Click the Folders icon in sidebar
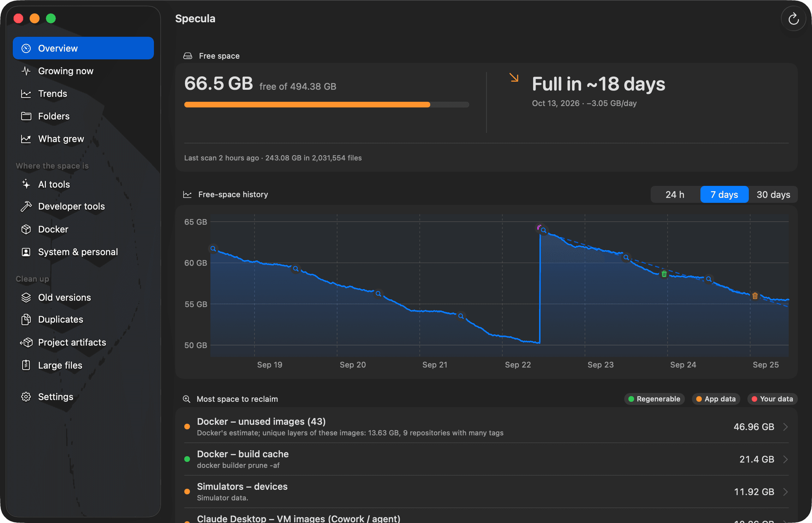This screenshot has height=523, width=812. click(26, 116)
